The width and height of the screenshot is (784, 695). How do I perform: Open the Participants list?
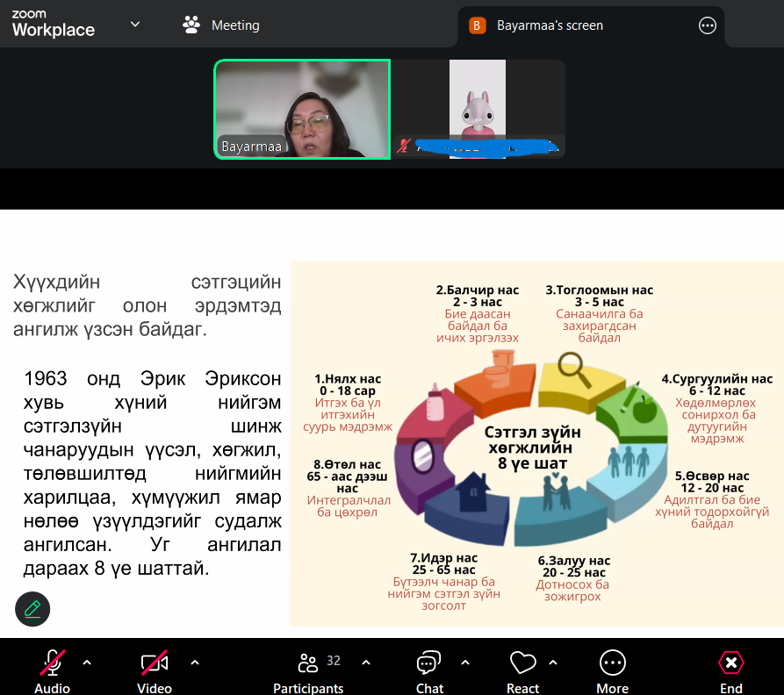pos(308,671)
